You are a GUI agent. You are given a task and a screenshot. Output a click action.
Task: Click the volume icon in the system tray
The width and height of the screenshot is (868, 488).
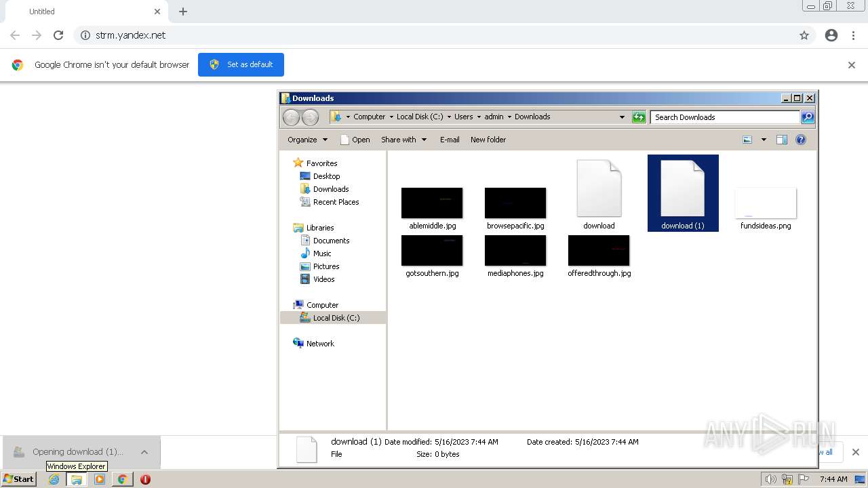tap(771, 479)
